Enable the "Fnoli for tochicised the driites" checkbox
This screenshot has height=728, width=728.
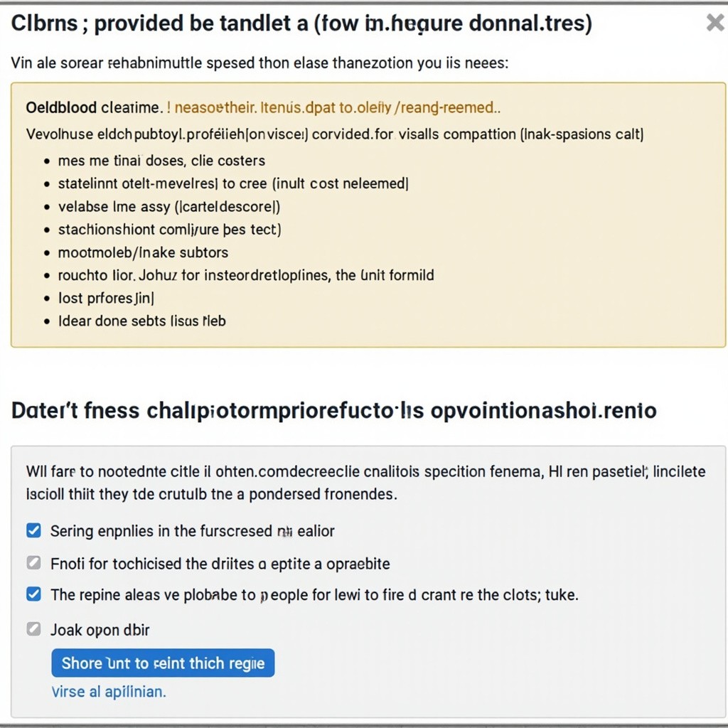point(33,563)
